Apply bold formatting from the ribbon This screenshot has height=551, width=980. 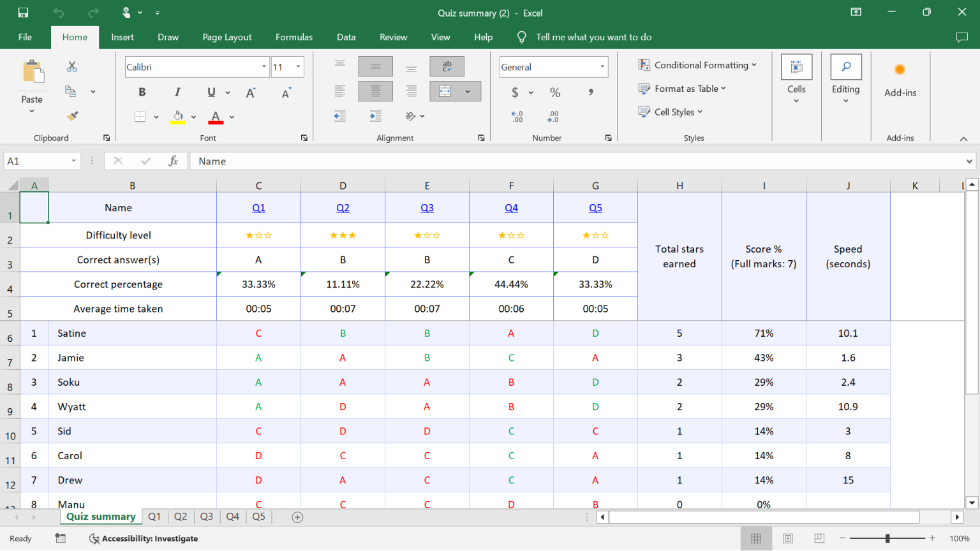point(142,91)
